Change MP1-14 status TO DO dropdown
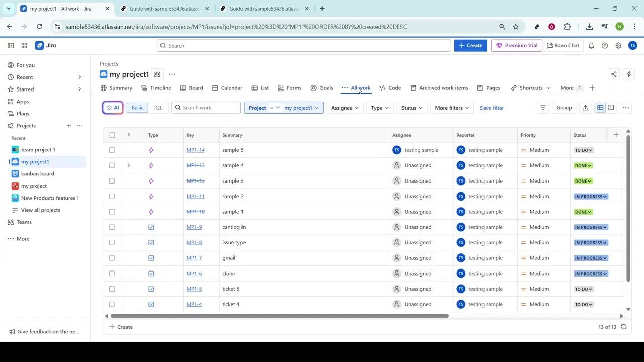 point(584,150)
